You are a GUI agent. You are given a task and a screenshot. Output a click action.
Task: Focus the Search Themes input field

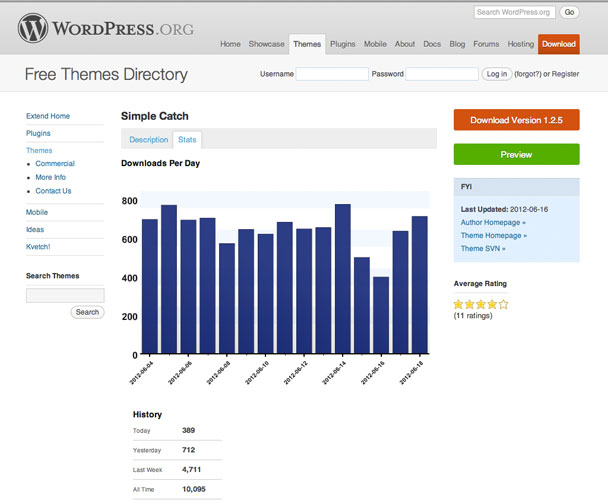tap(65, 295)
